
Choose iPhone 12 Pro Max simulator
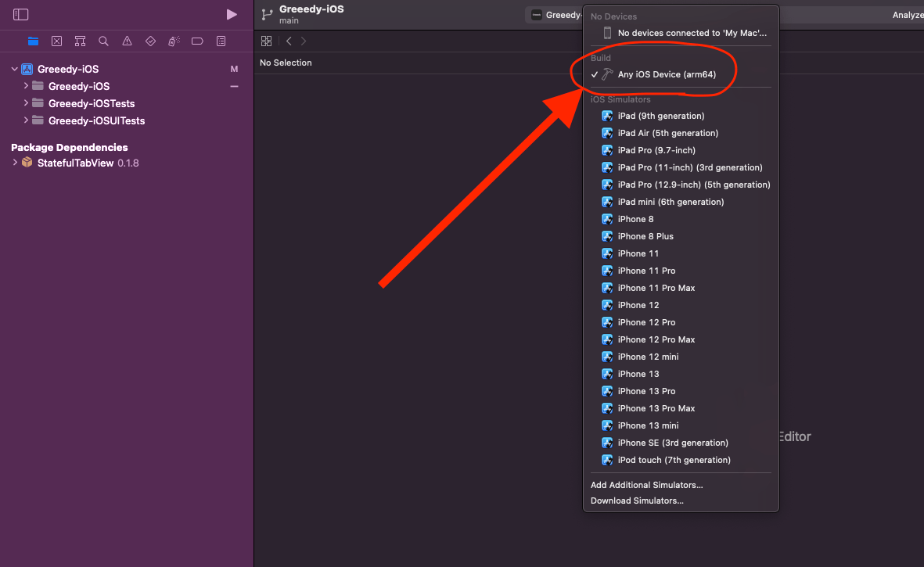(x=681, y=339)
